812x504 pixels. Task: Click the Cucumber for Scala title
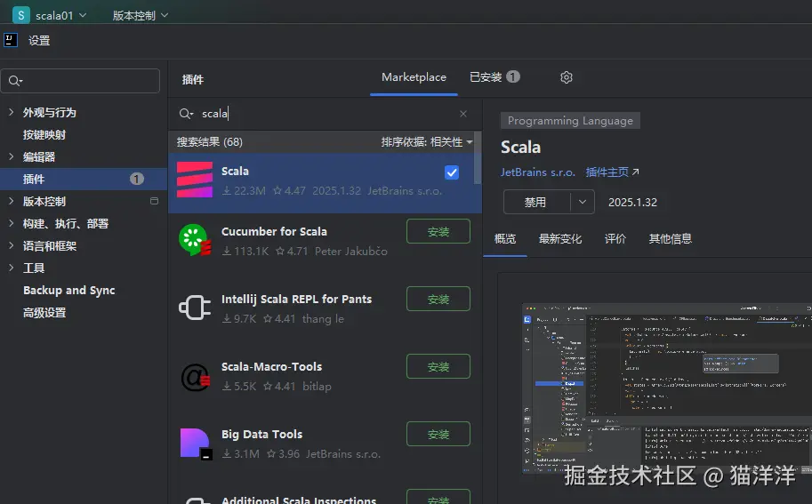tap(274, 231)
